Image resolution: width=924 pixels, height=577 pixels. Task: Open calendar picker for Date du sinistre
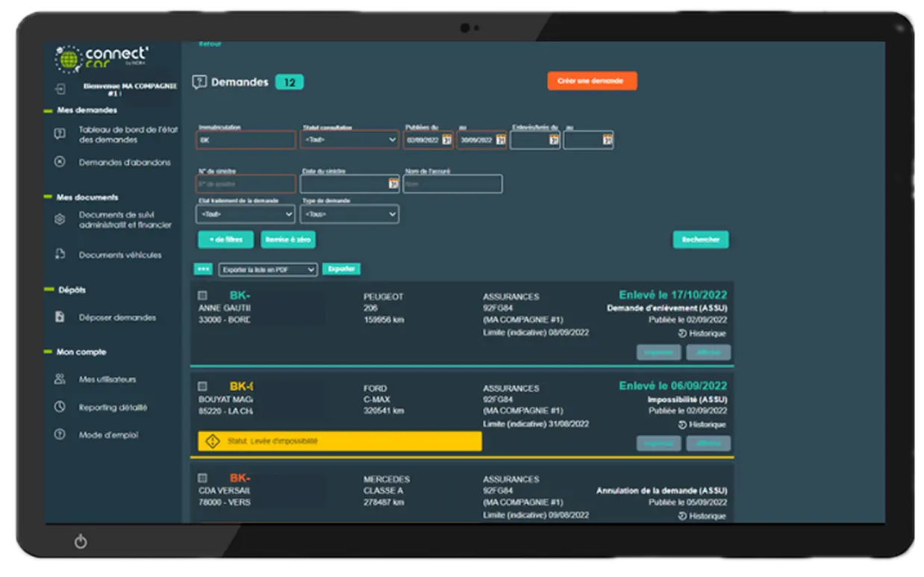tap(393, 184)
